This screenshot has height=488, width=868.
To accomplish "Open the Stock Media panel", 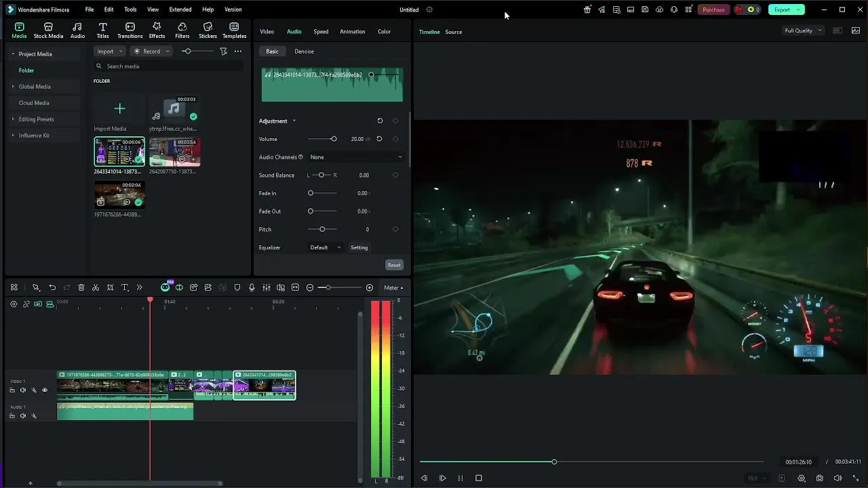I will coord(48,30).
